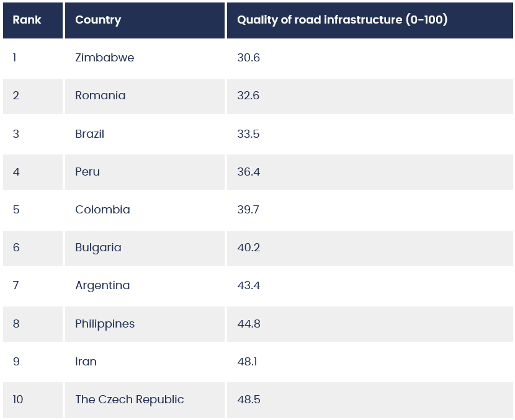515x420 pixels.
Task: Click the 39.7 score value
Action: [248, 210]
